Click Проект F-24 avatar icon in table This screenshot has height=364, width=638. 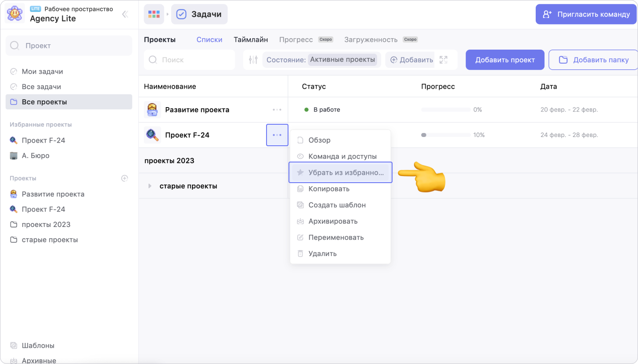click(x=152, y=135)
